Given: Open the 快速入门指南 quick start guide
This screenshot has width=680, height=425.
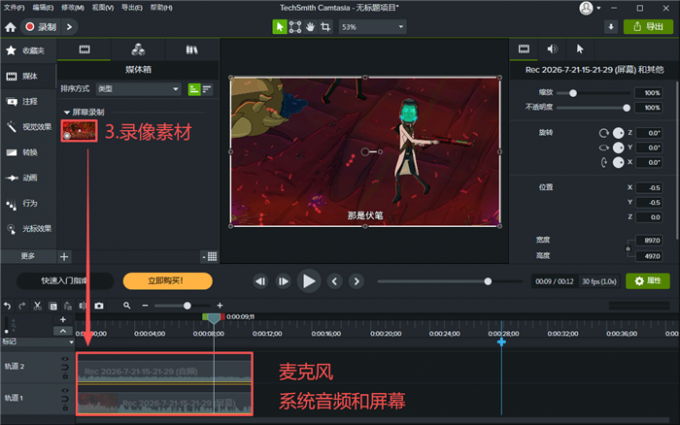Looking at the screenshot, I should (x=65, y=281).
